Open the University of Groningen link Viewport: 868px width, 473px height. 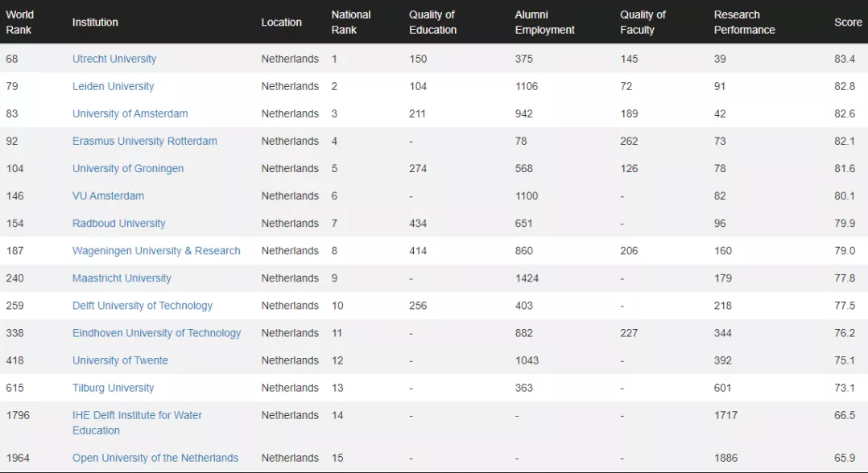(128, 168)
